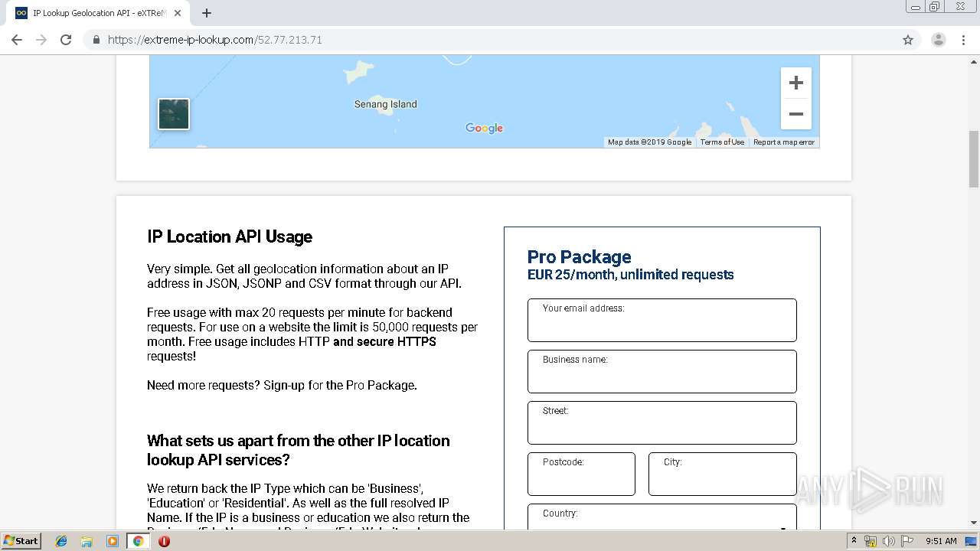Click the scrollbar up arrow
This screenshot has width=980, height=551.
coord(973,61)
